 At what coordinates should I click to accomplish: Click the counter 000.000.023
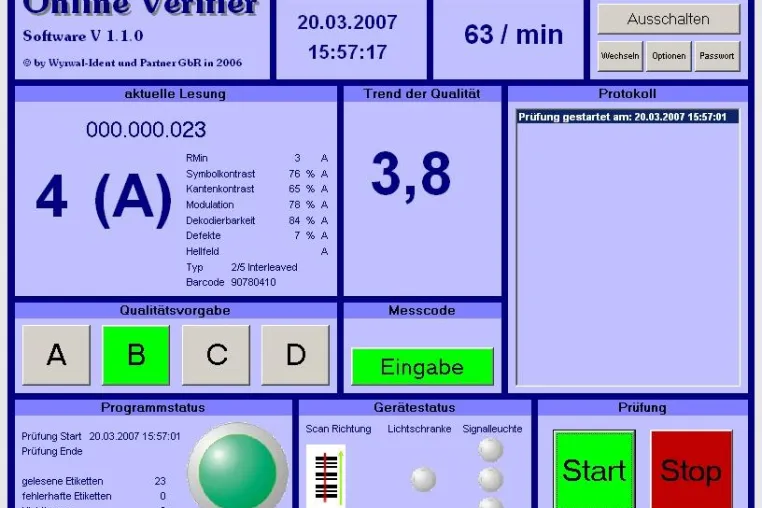(146, 130)
